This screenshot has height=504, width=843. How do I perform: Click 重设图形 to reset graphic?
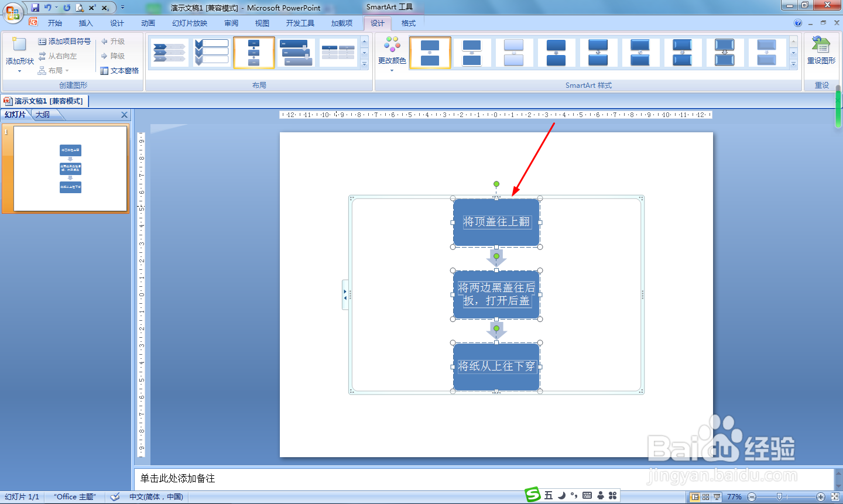click(821, 50)
